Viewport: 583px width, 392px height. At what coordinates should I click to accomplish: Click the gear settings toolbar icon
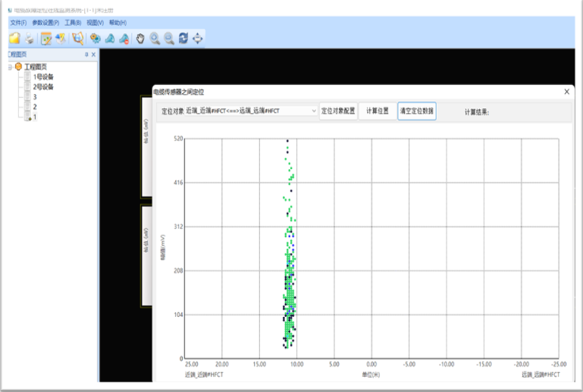(x=95, y=38)
